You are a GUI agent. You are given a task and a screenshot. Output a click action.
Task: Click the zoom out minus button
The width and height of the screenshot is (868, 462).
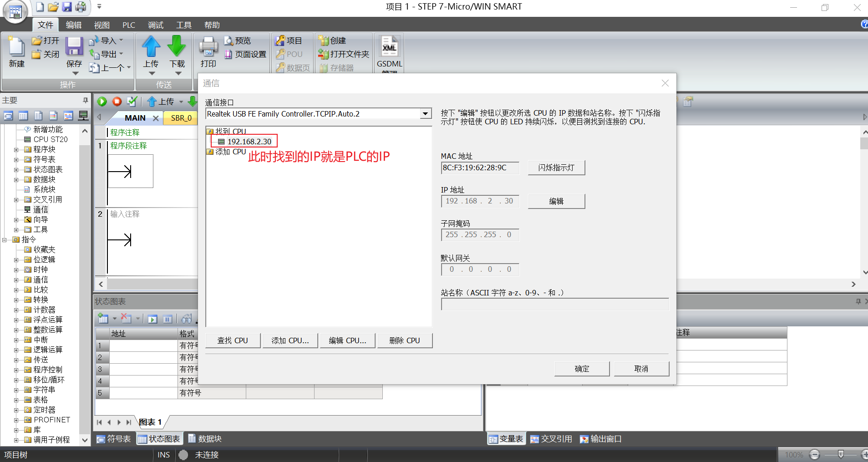coord(815,454)
